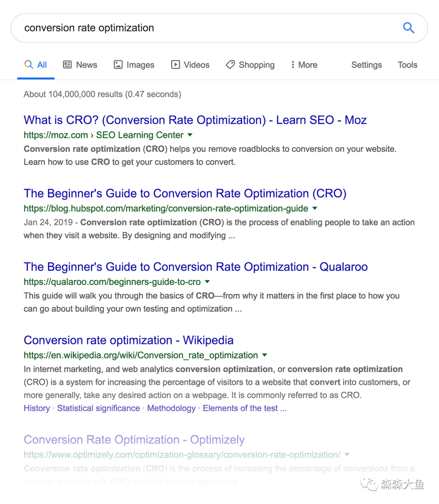Open Tools options
This screenshot has width=439, height=504.
pos(407,65)
